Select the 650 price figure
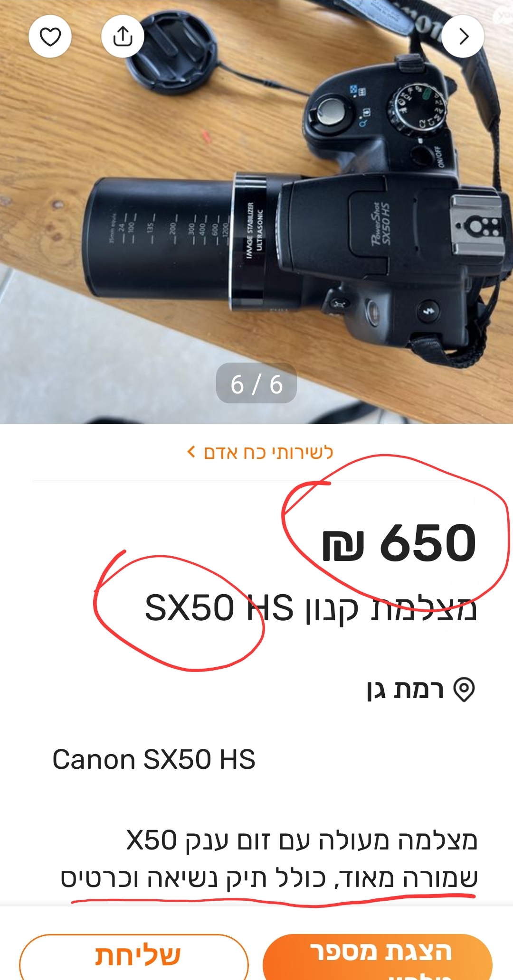This screenshot has height=980, width=513. point(427,542)
